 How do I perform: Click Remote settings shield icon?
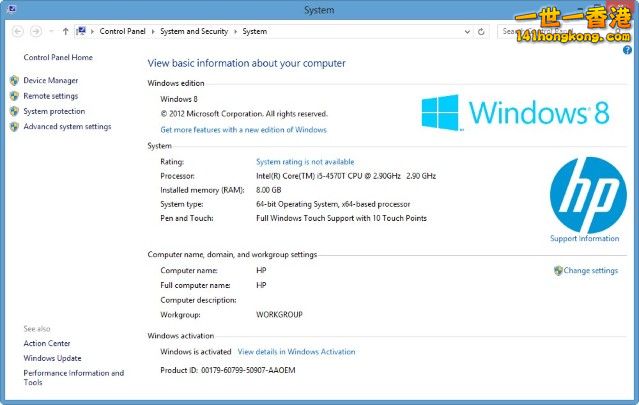click(14, 96)
